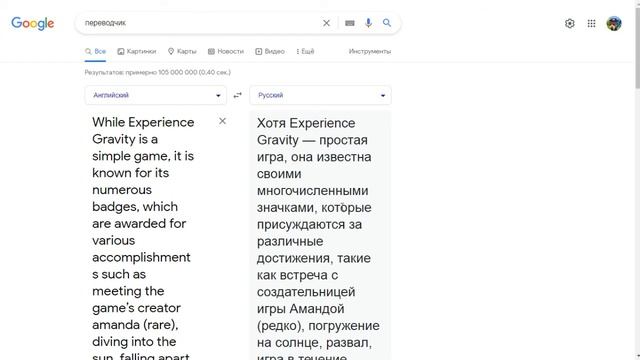Switch to the Видео tab
The width and height of the screenshot is (640, 360).
270,51
